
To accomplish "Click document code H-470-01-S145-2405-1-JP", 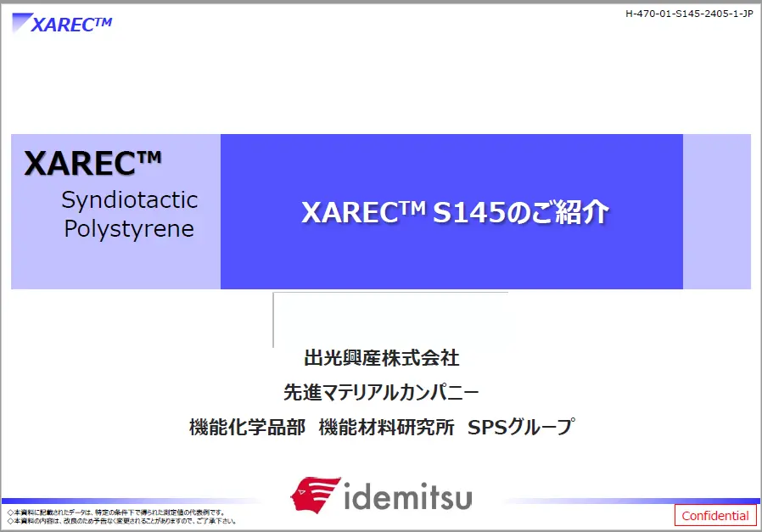I will (x=688, y=14).
